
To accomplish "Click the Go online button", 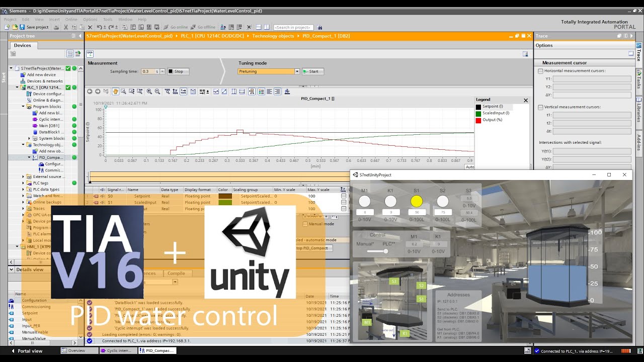I will pyautogui.click(x=176, y=27).
